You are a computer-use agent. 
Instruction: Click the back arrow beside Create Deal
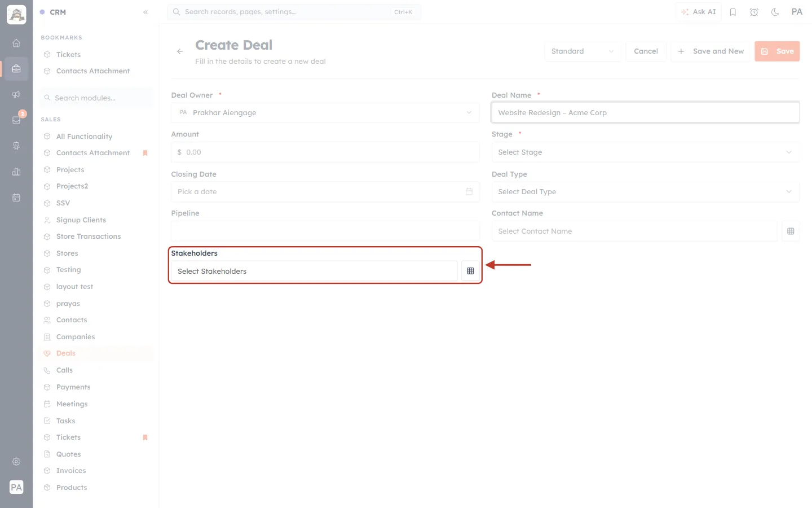tap(180, 51)
